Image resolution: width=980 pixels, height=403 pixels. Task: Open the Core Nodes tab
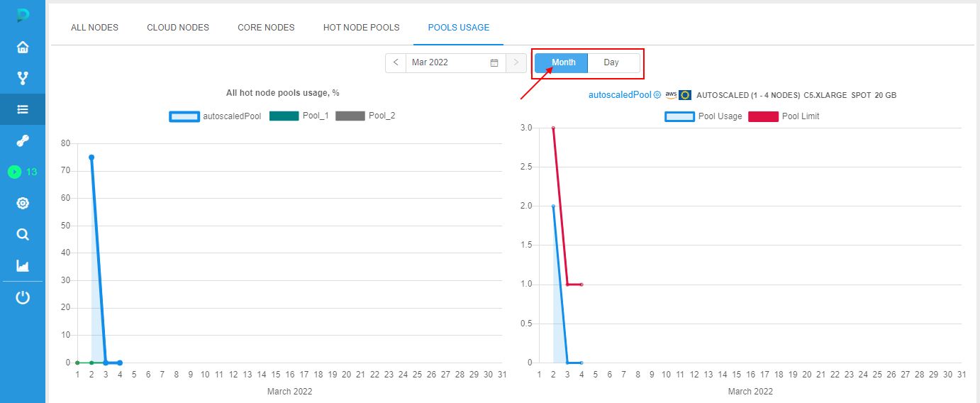point(266,28)
